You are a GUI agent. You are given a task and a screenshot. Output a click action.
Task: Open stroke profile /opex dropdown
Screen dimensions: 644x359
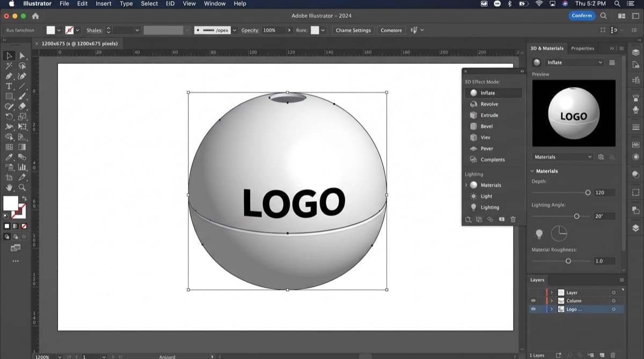pos(235,31)
